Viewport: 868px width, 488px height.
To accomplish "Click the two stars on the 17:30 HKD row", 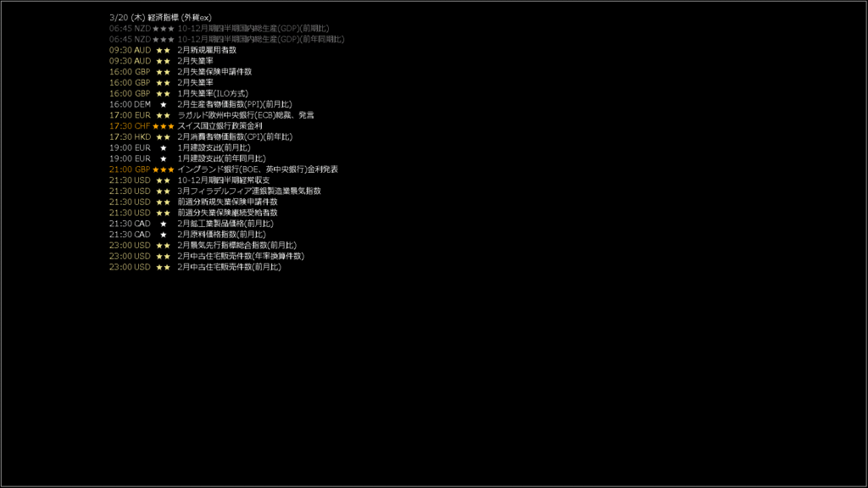I will (164, 137).
